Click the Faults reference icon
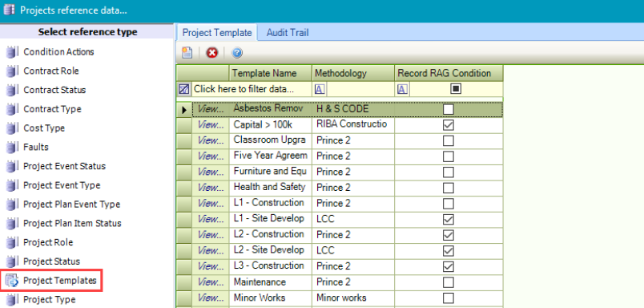The width and height of the screenshot is (644, 308). point(12,148)
